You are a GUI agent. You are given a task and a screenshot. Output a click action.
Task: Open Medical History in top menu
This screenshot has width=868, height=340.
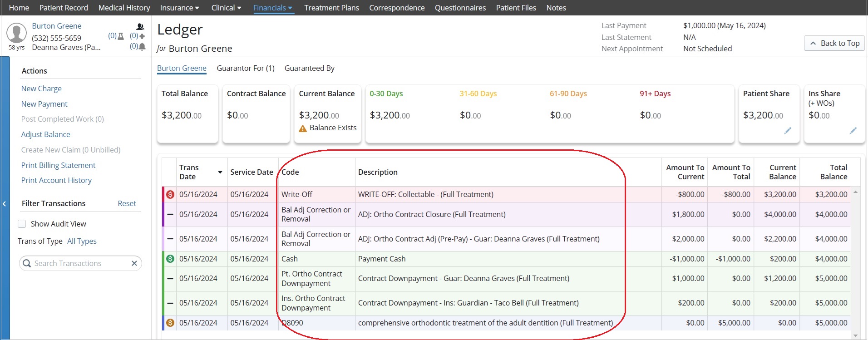point(124,8)
